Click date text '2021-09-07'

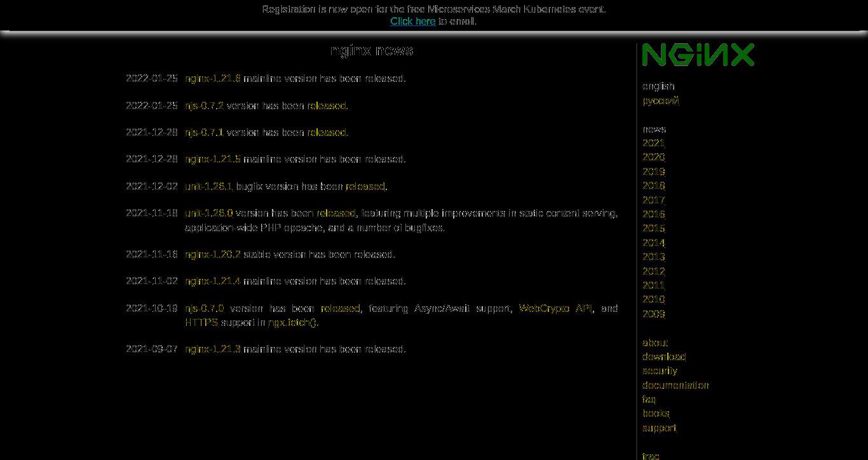(152, 349)
